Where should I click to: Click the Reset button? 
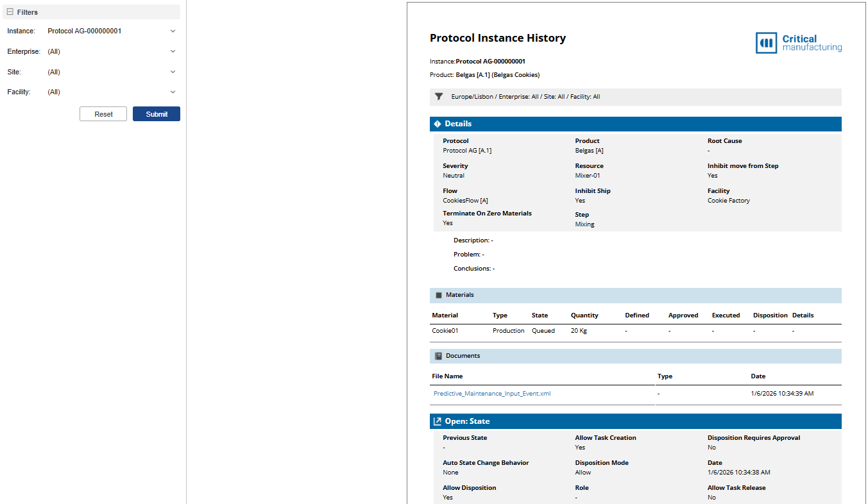(x=103, y=114)
